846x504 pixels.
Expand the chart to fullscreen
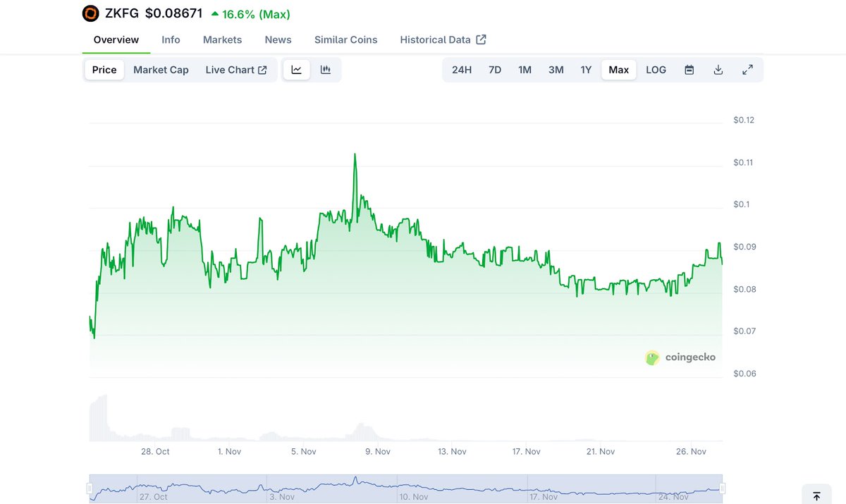[x=748, y=70]
